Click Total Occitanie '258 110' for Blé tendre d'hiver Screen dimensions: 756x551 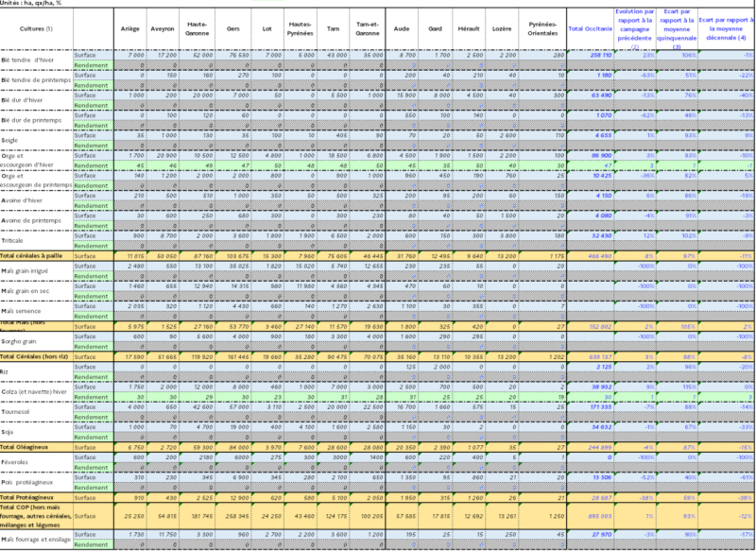(590, 55)
